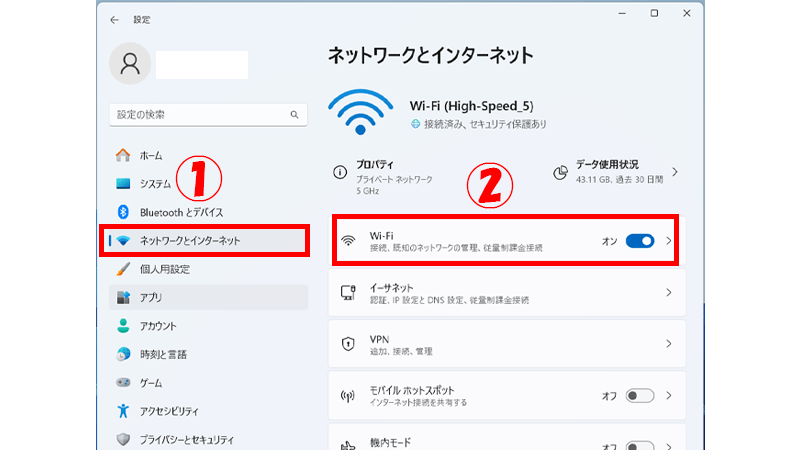Click the ネットワークとインターネット sidebar icon
The width and height of the screenshot is (800, 450).
pyautogui.click(x=122, y=240)
